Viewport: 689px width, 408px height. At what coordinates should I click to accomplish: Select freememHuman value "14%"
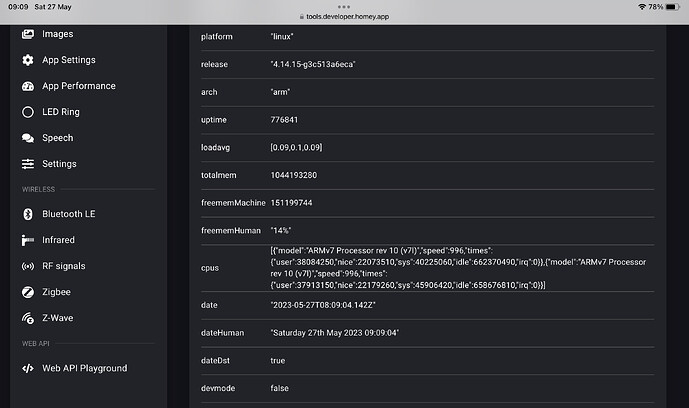pyautogui.click(x=280, y=230)
